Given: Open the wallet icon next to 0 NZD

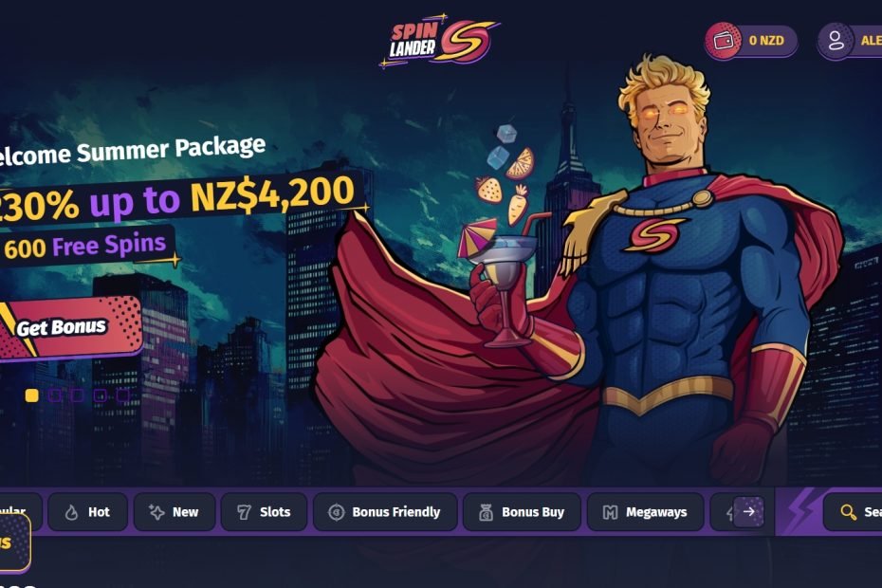Looking at the screenshot, I should (x=723, y=41).
